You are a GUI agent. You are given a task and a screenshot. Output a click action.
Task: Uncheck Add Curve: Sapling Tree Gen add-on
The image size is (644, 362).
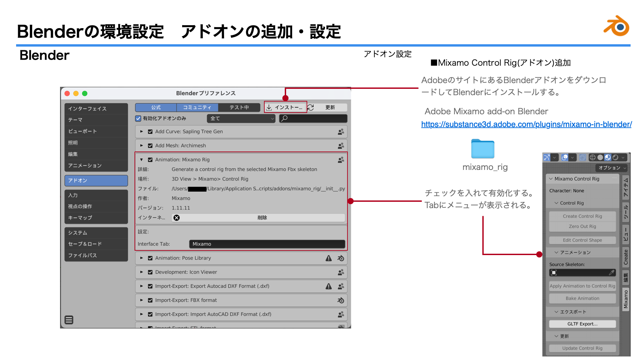click(150, 132)
